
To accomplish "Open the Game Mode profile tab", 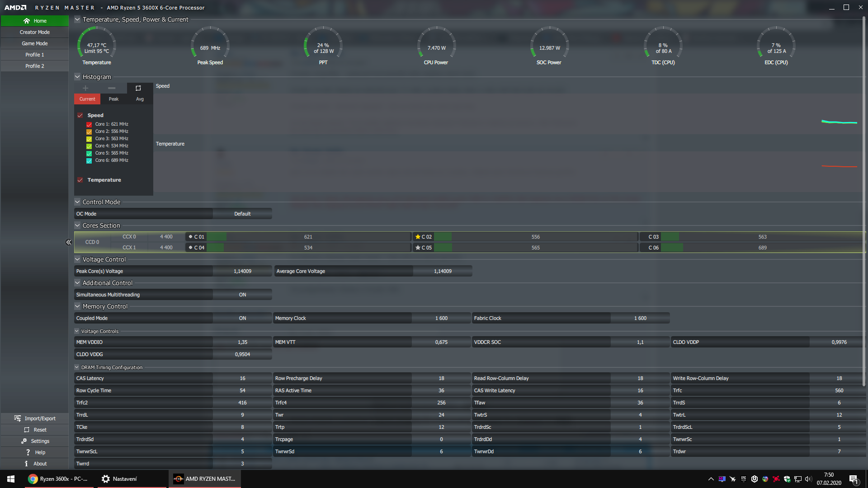I will click(35, 43).
